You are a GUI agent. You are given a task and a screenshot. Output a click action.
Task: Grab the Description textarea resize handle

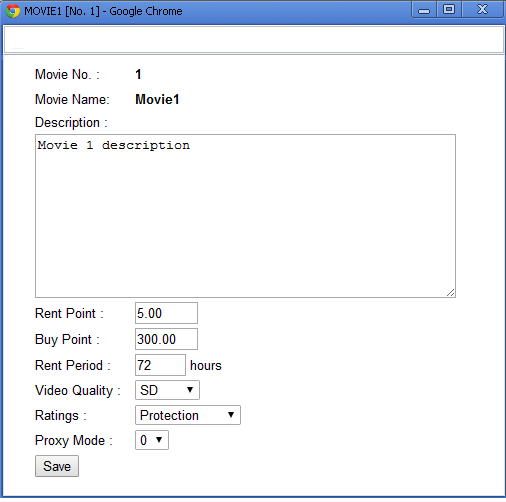click(451, 293)
